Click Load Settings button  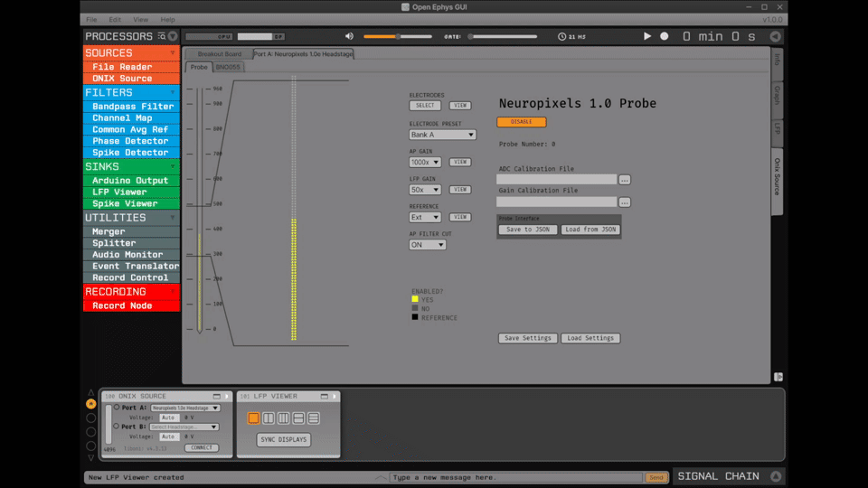[x=590, y=338]
